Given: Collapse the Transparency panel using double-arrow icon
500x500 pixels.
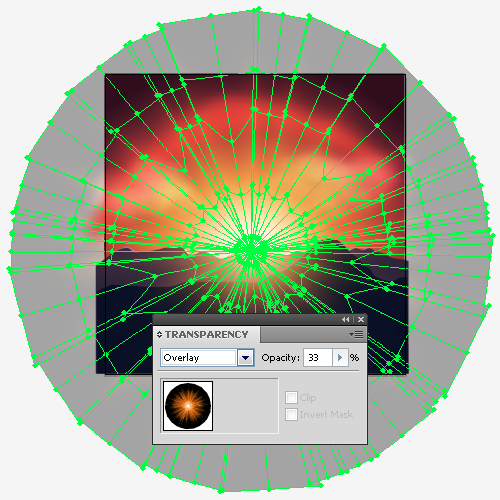Looking at the screenshot, I should [x=345, y=320].
